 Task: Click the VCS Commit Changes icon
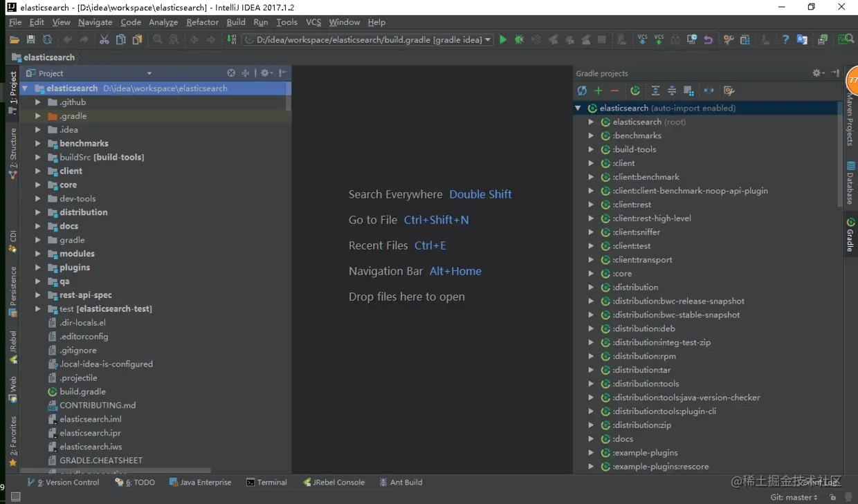[x=659, y=40]
